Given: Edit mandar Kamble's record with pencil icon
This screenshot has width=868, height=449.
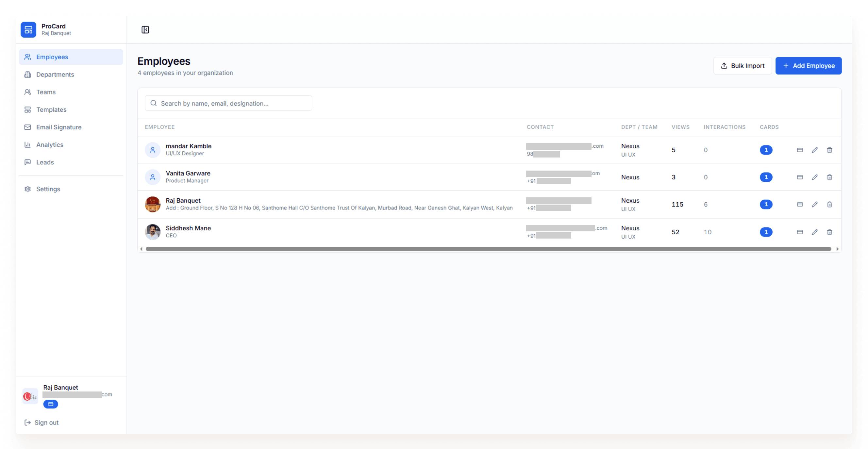Looking at the screenshot, I should 814,150.
